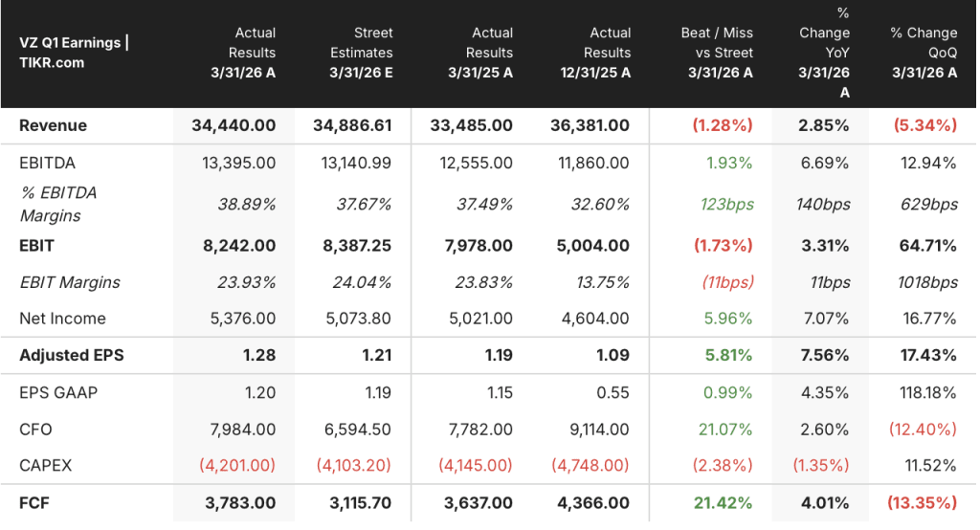Click the 629bps QoQ margin change
The width and height of the screenshot is (980, 530).
click(929, 205)
